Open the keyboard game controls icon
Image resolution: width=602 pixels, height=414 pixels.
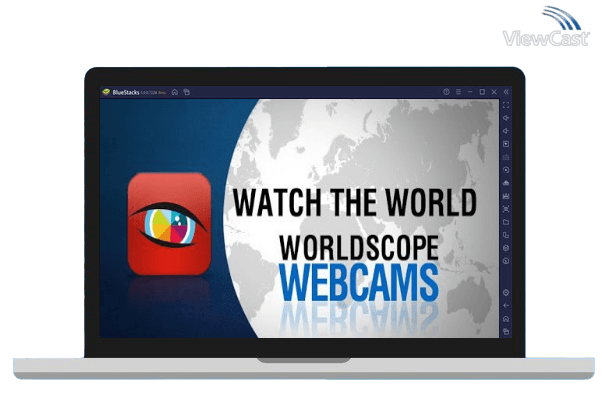coord(506,157)
